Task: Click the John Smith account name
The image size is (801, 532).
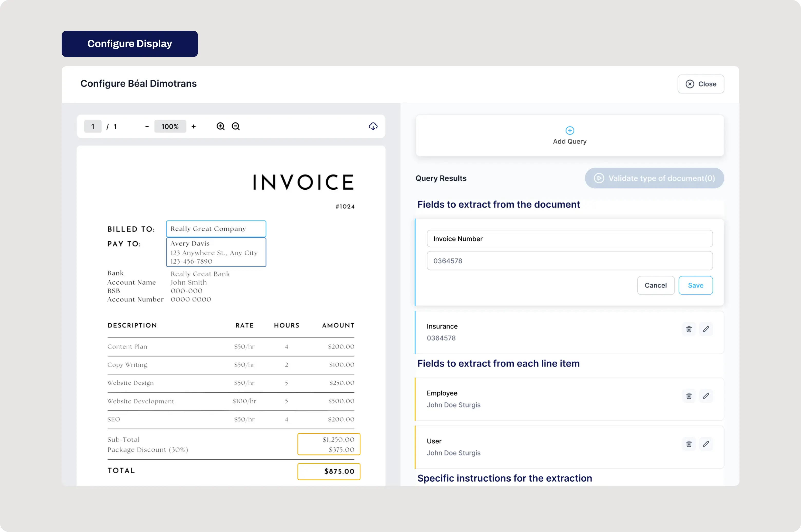Action: pyautogui.click(x=188, y=283)
